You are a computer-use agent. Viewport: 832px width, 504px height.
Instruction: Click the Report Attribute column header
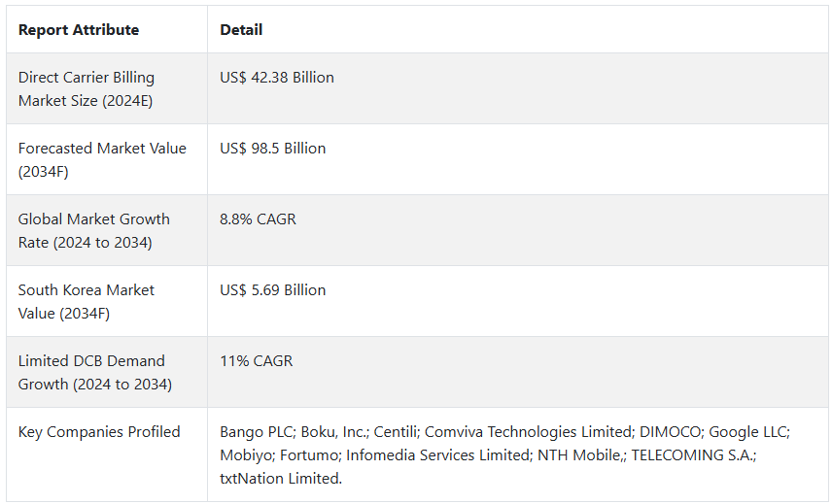79,30
